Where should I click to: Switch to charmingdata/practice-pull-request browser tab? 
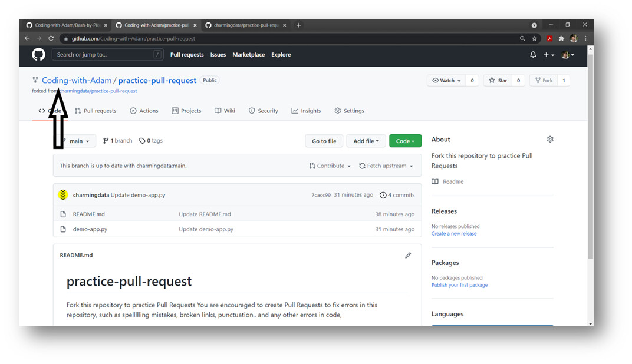246,25
